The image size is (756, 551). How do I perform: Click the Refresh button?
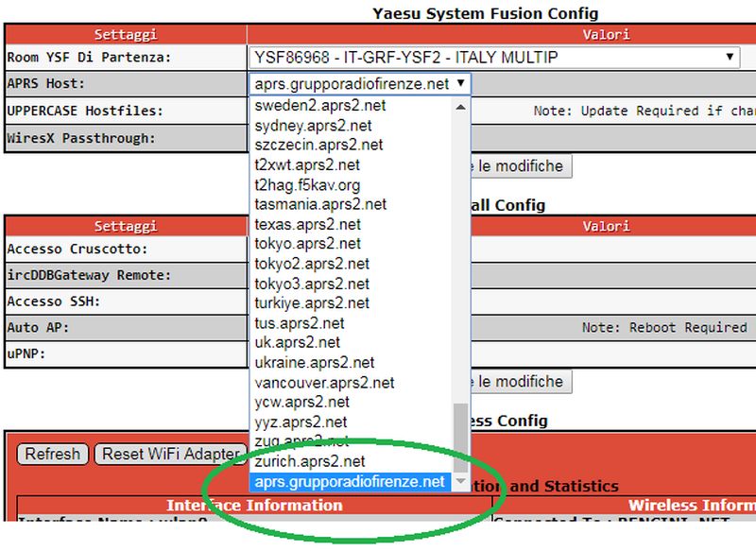point(53,454)
